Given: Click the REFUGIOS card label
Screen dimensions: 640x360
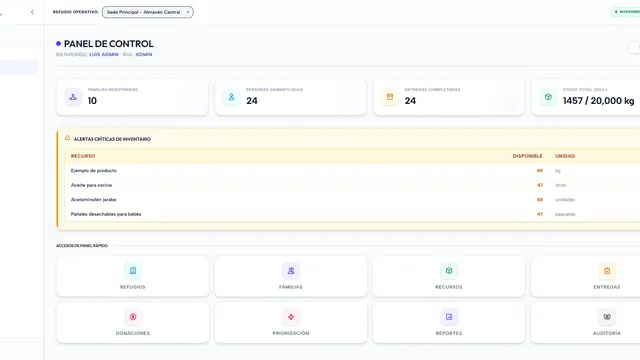Looking at the screenshot, I should point(133,287).
